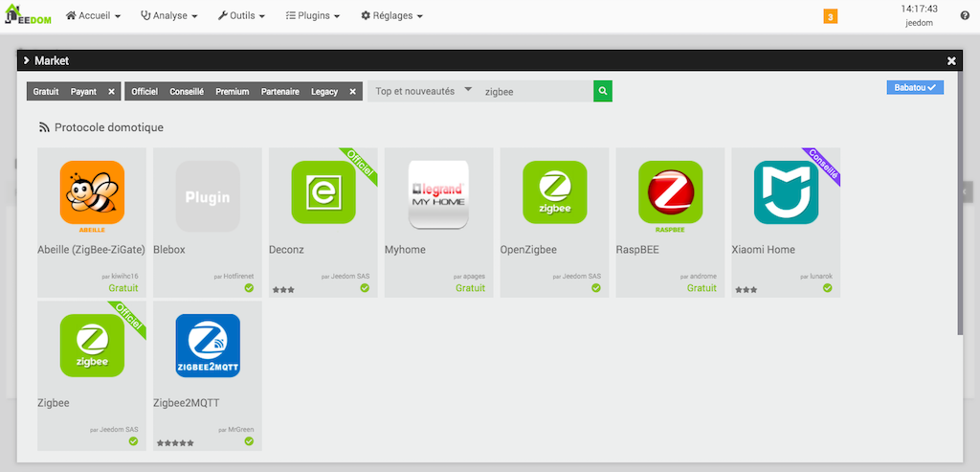Toggle the Partenaire filter
980x472 pixels.
(280, 91)
